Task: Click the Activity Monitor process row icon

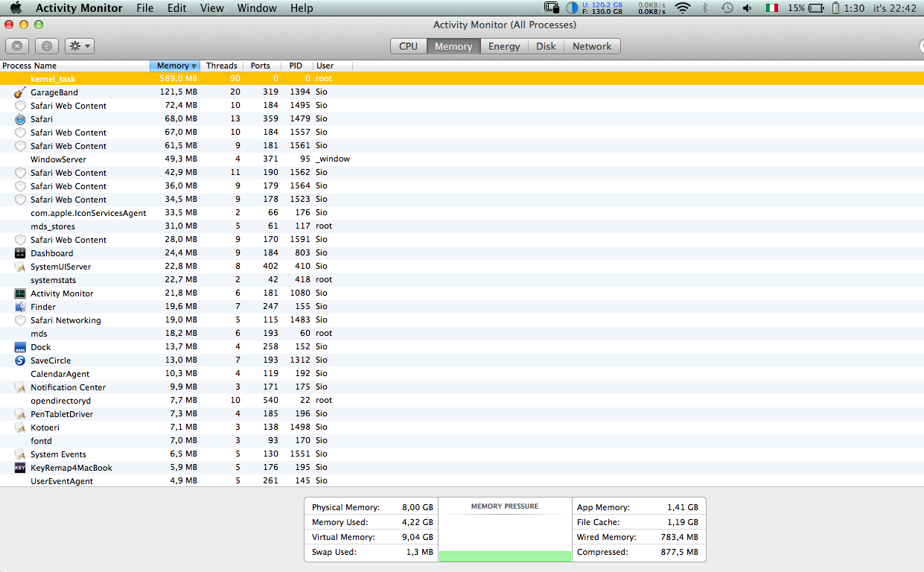Action: [x=20, y=293]
